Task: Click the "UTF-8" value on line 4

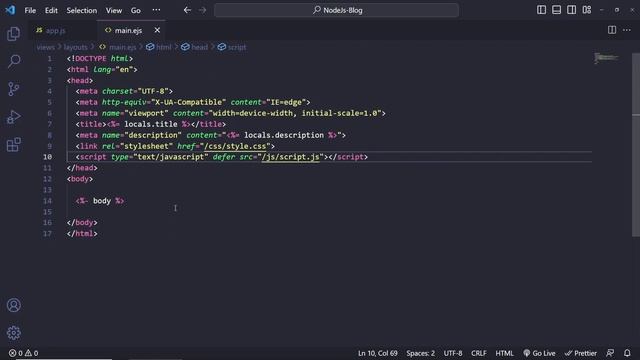Action: pos(153,91)
